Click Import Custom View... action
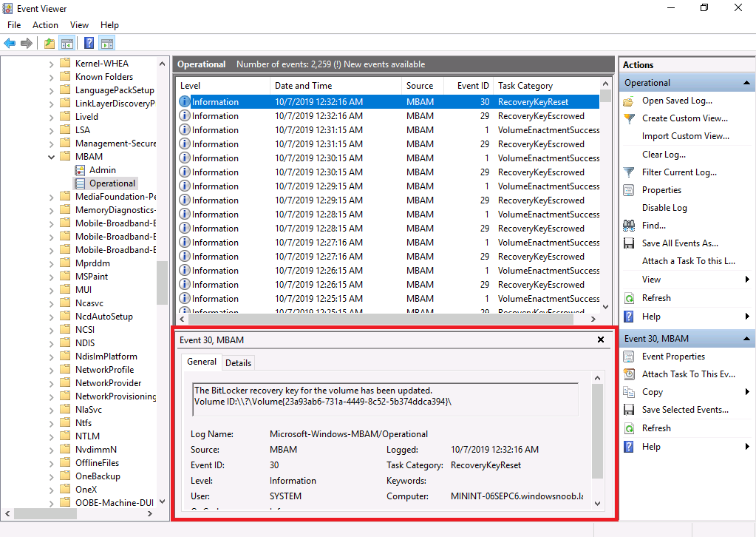Screen dimensions: 756x537 (x=685, y=137)
